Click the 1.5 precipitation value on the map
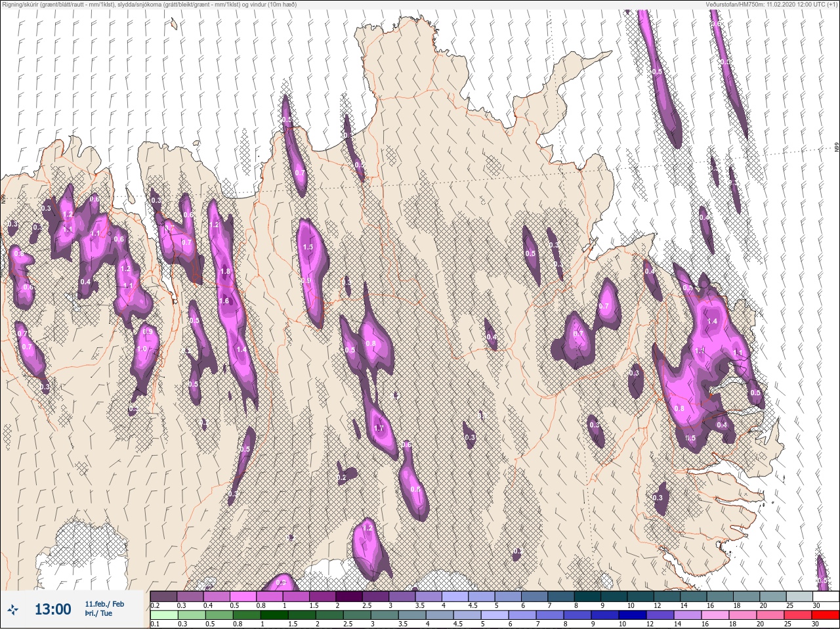This screenshot has height=629, width=840. click(308, 247)
